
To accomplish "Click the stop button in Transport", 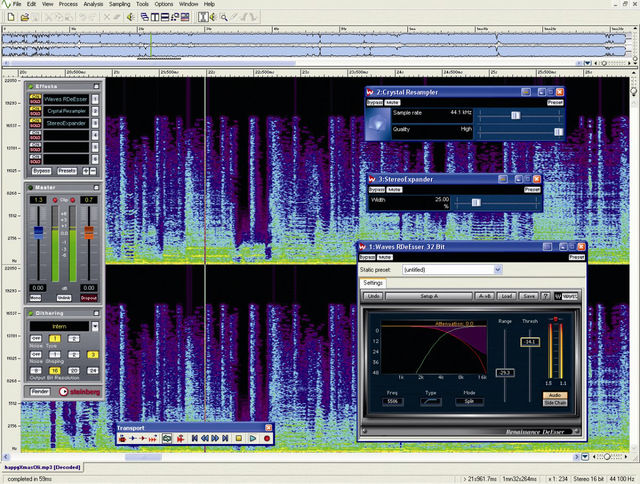I will tap(239, 439).
